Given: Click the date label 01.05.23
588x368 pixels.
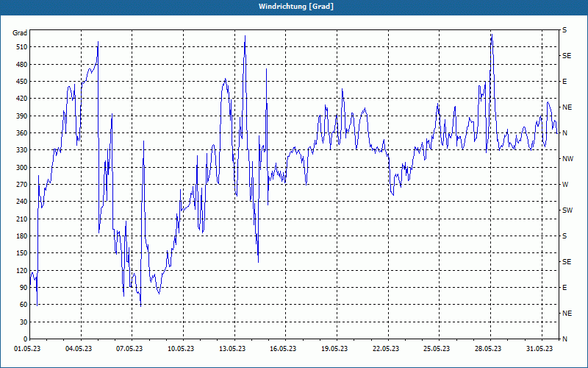Looking at the screenshot, I should tap(27, 349).
